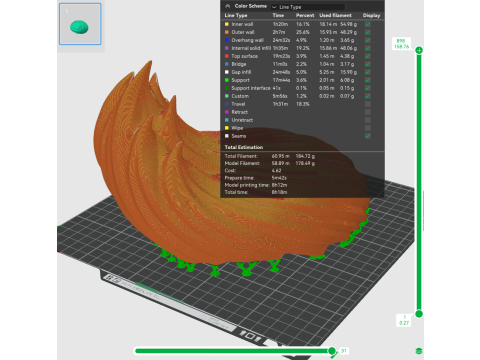The image size is (480, 360).
Task: Click the vertical green layer range bar
Action: pyautogui.click(x=419, y=182)
